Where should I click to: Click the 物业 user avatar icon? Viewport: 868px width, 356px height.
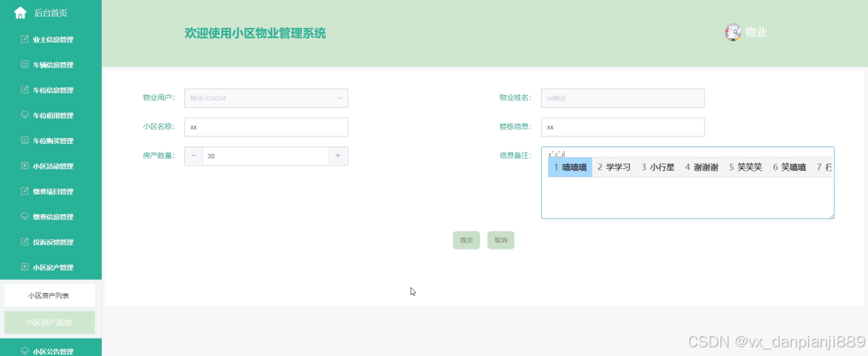pyautogui.click(x=733, y=32)
